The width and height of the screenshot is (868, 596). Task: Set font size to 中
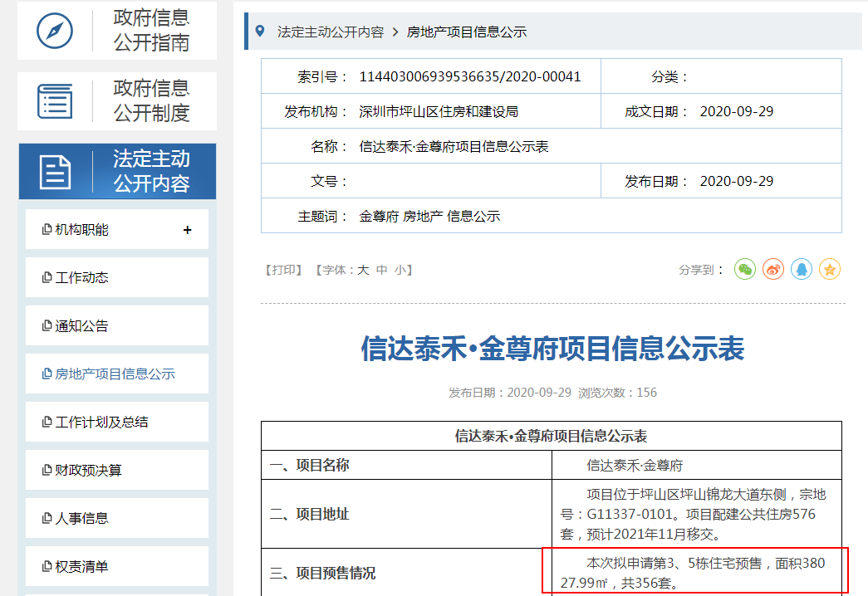coord(382,270)
